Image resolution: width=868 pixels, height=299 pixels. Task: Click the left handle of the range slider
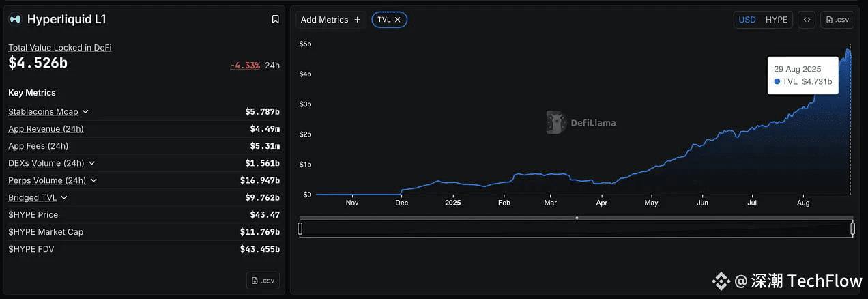tap(300, 229)
